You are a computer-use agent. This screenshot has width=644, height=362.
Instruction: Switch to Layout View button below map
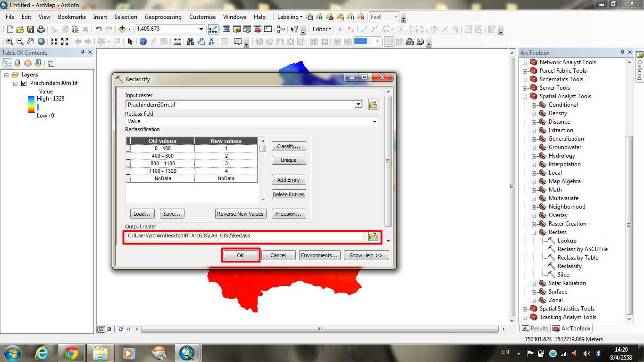click(x=109, y=329)
